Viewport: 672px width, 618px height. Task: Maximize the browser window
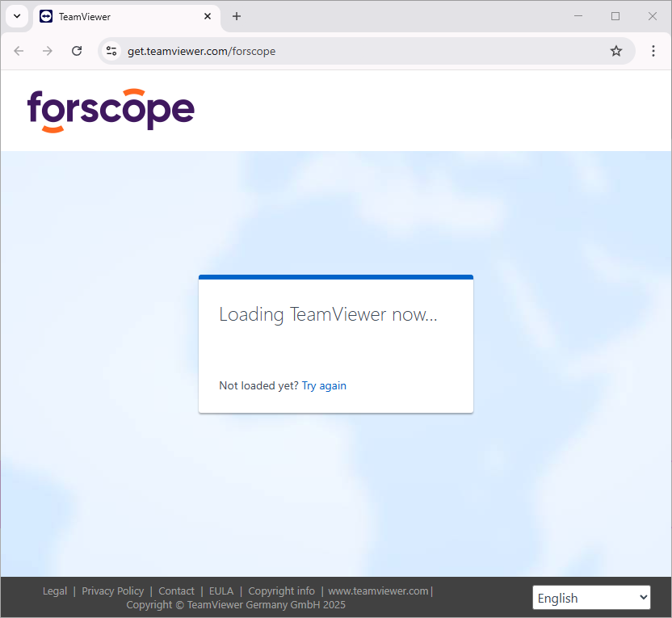[x=615, y=16]
